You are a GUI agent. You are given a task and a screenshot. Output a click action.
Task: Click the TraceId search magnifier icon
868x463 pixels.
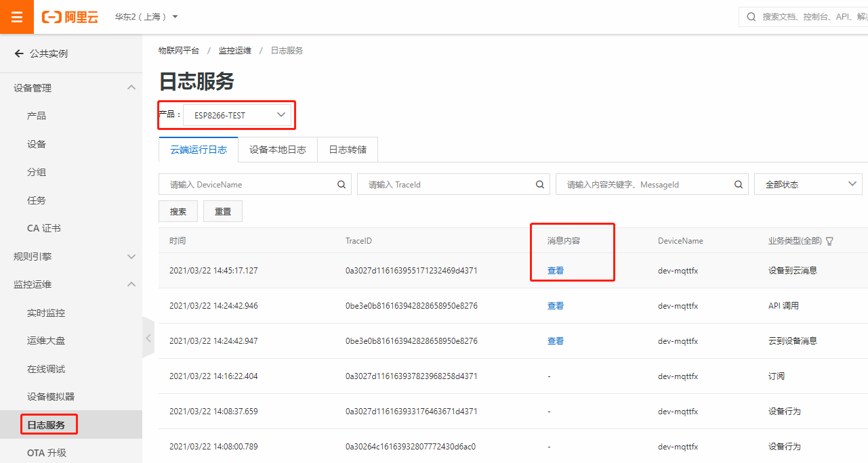[x=540, y=184]
